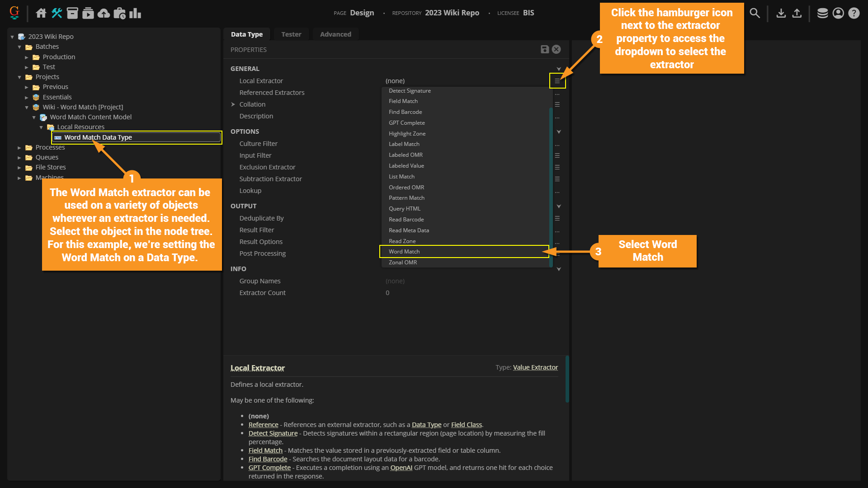Select Word Match from extractor list
Screen dimensions: 868x488
tap(404, 252)
